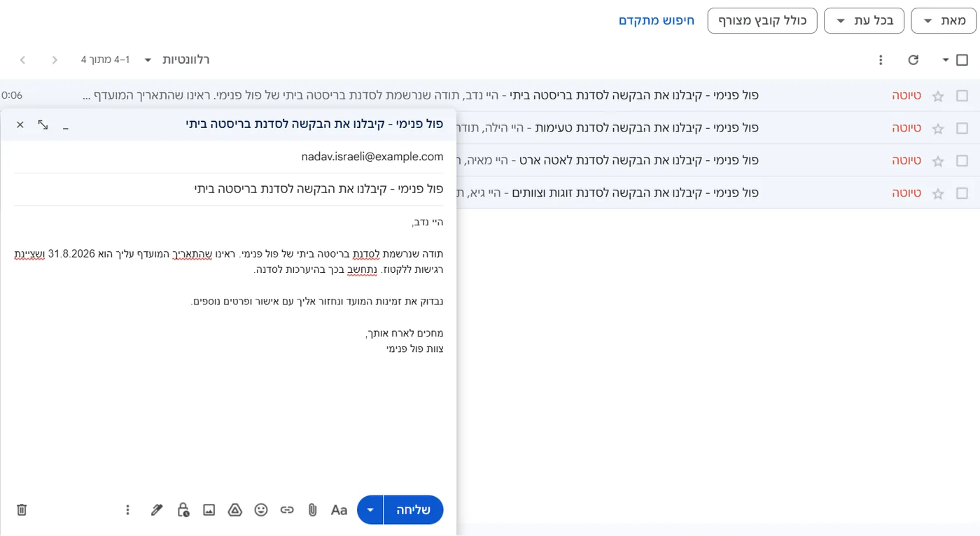Insert link in the compose window
The image size is (980, 536).
[287, 510]
